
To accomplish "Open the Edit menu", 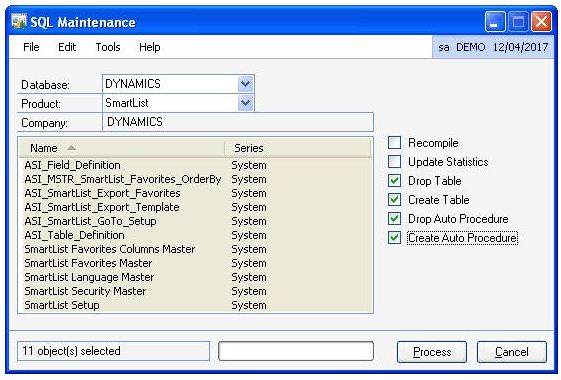I will (x=67, y=47).
